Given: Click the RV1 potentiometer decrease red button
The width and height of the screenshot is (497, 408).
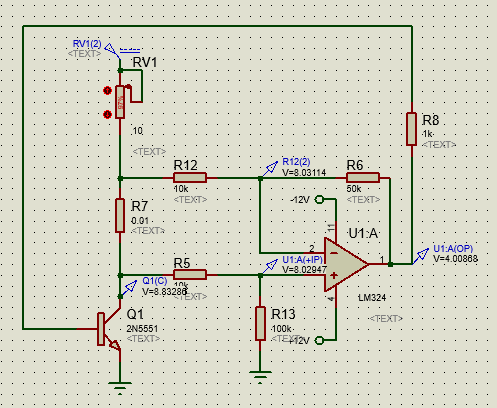Looking at the screenshot, I should [x=107, y=114].
